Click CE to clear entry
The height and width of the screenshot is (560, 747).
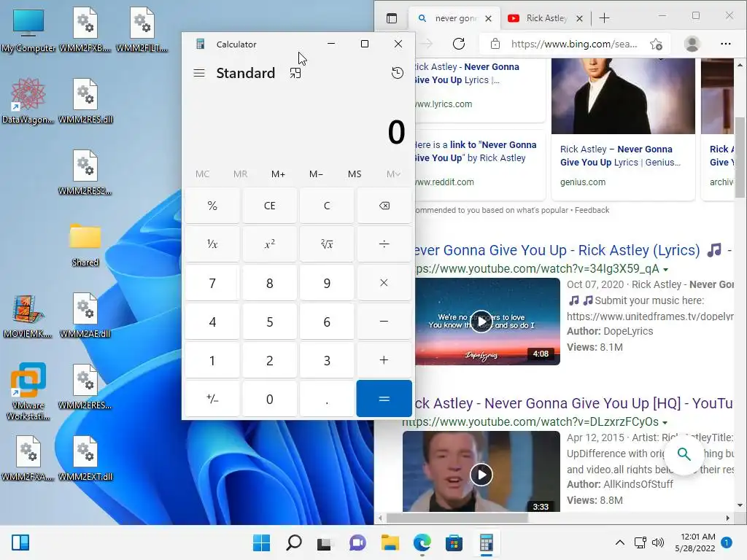[x=270, y=206]
